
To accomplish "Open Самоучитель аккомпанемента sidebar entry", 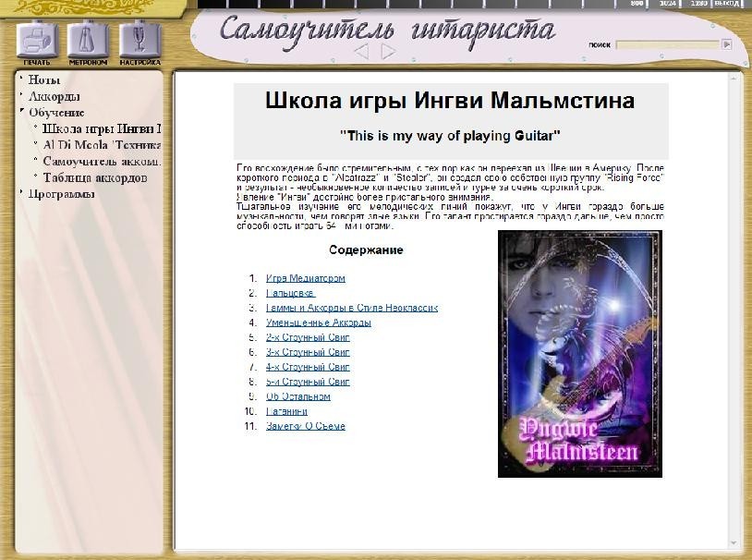I will click(102, 161).
